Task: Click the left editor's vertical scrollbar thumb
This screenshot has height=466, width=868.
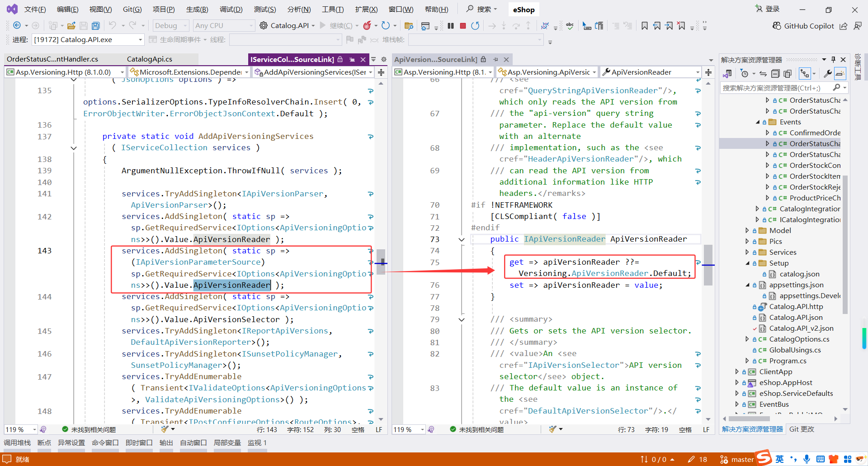Action: coord(381,262)
